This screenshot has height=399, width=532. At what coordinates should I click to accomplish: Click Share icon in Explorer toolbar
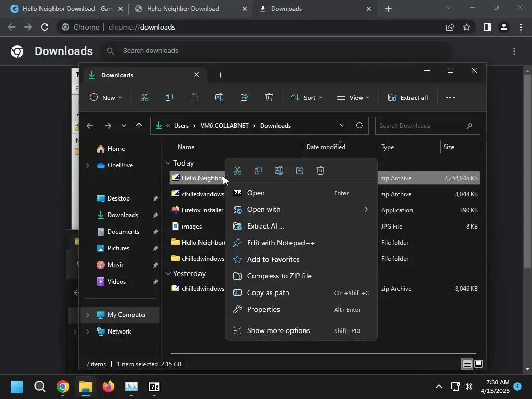[244, 97]
